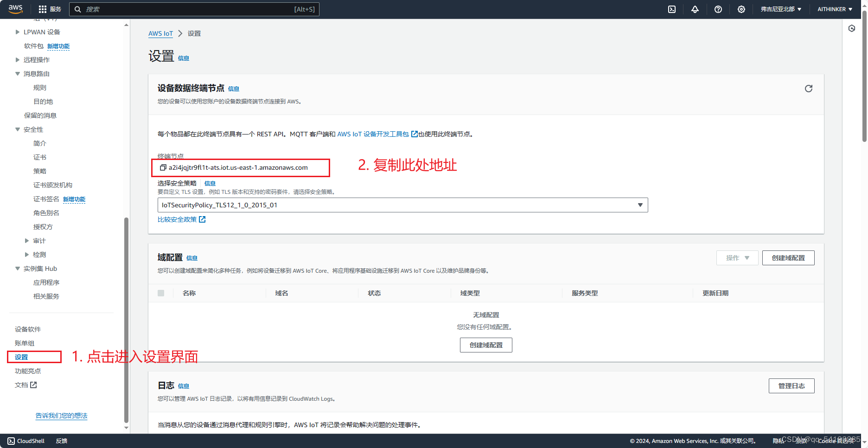Open 功能亮点 in the sidebar
The image size is (868, 448).
tap(28, 371)
